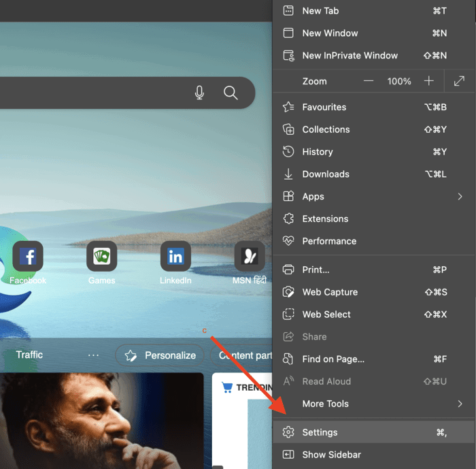This screenshot has height=469, width=476.
Task: Click the New Window icon
Action: [288, 33]
